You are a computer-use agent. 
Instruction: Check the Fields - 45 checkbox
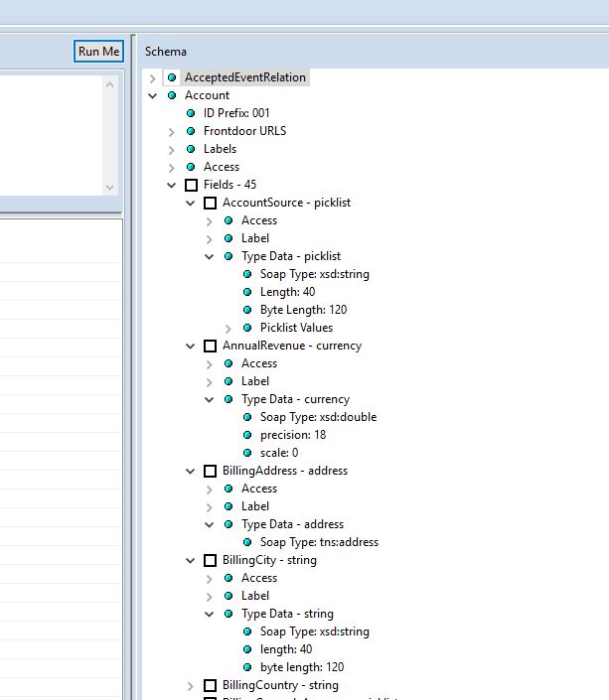click(192, 185)
